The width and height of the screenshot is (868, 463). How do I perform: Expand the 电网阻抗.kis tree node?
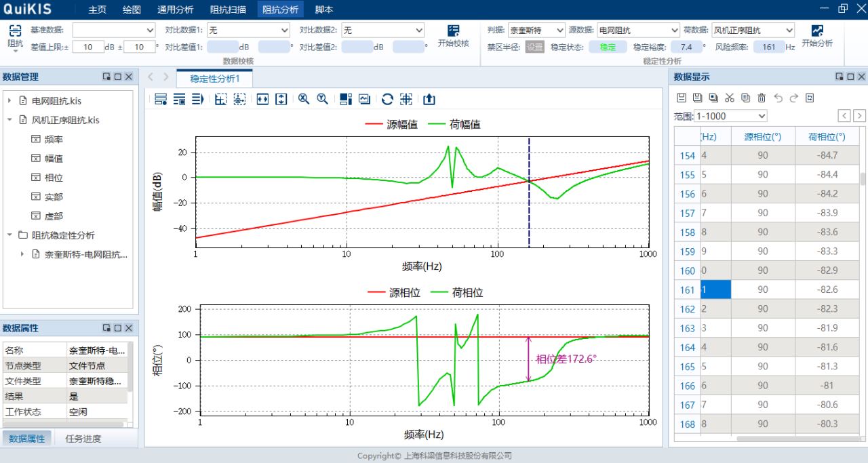[9, 101]
